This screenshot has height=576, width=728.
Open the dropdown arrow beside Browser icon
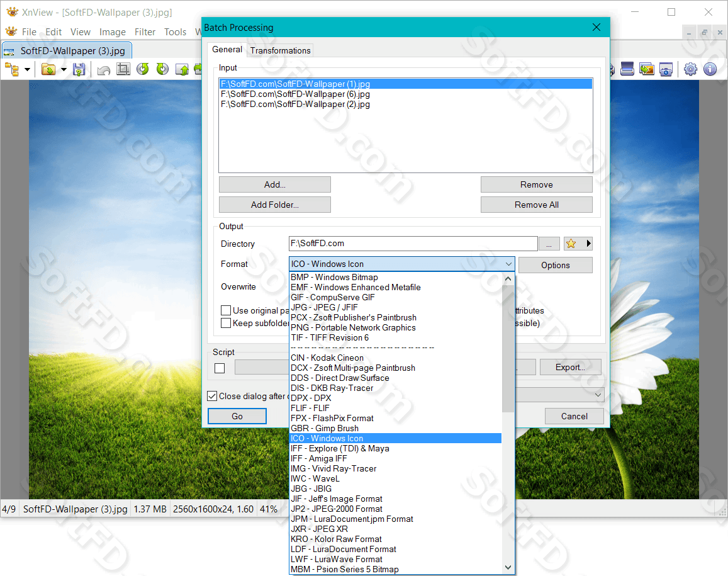tap(28, 70)
